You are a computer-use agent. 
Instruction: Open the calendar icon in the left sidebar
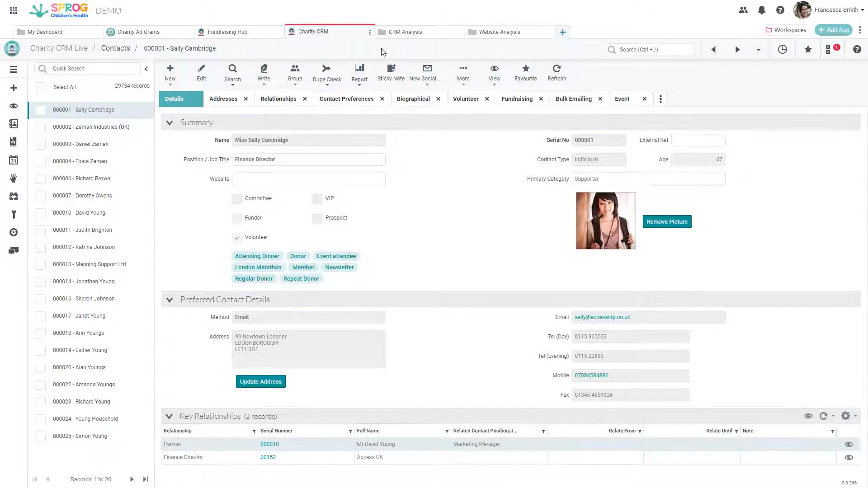tap(13, 160)
